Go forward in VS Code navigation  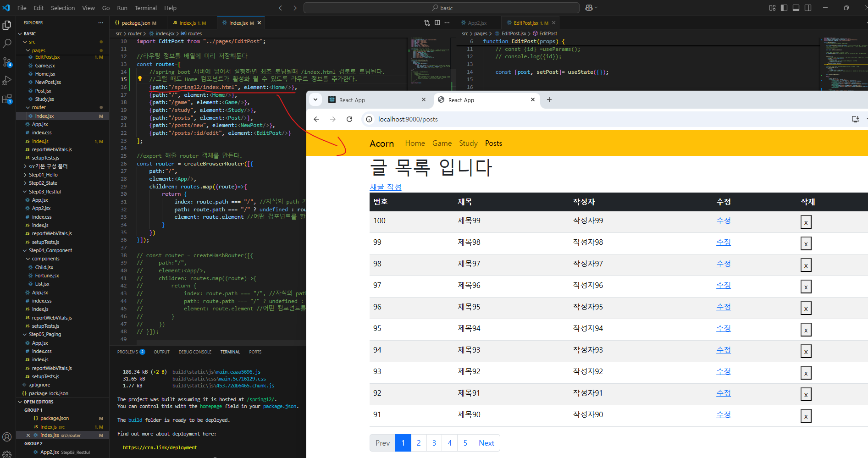(294, 8)
